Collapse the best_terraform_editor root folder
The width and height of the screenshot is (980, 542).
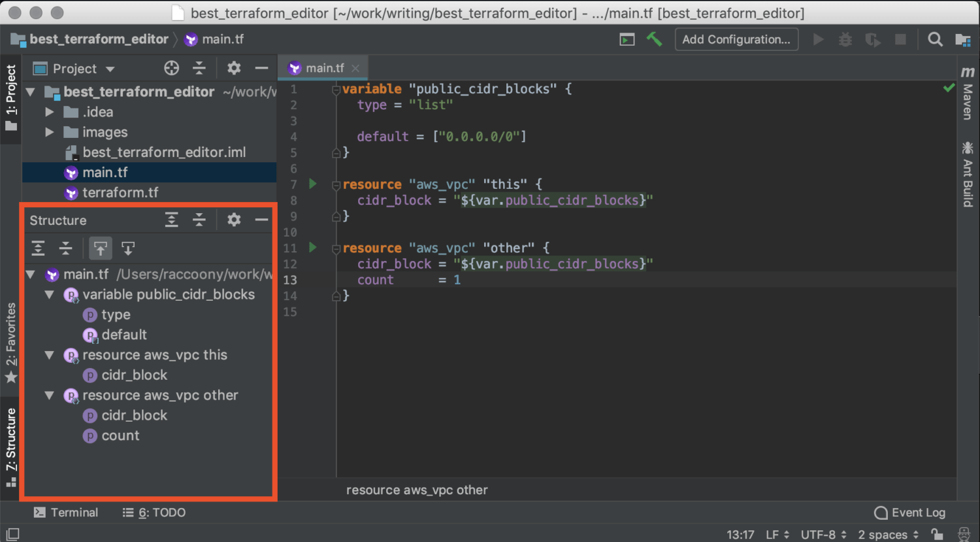(x=31, y=92)
